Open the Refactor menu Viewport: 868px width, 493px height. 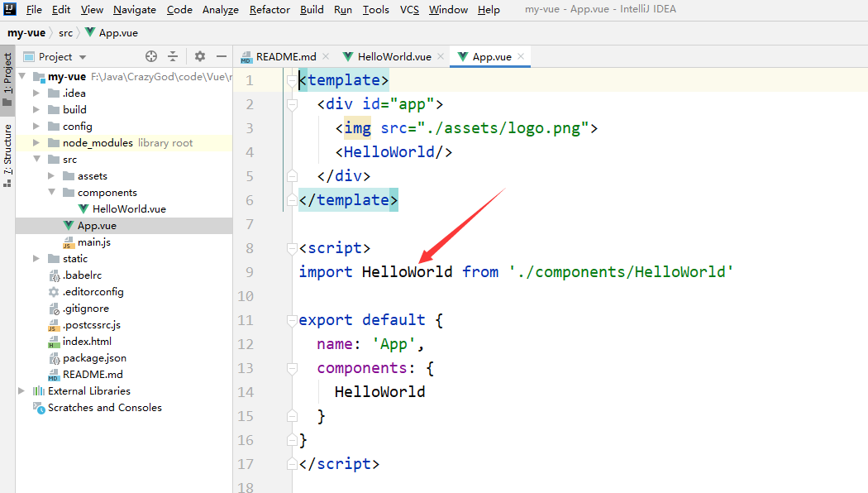point(269,9)
